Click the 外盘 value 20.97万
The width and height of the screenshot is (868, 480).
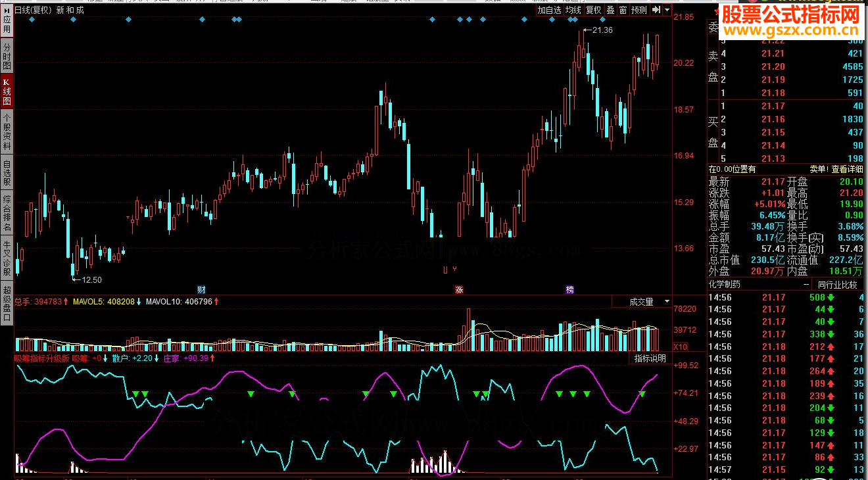point(767,271)
